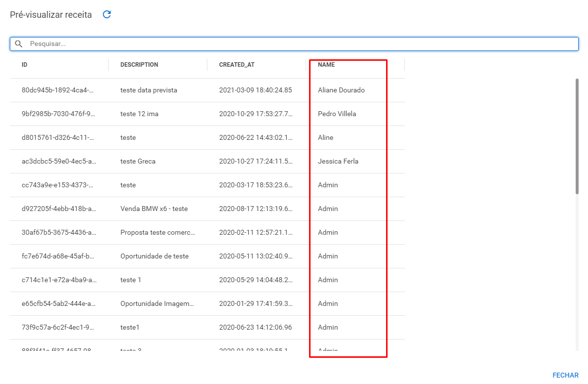
Task: Click Admin in the Oportunidade de teste row
Action: 328,256
